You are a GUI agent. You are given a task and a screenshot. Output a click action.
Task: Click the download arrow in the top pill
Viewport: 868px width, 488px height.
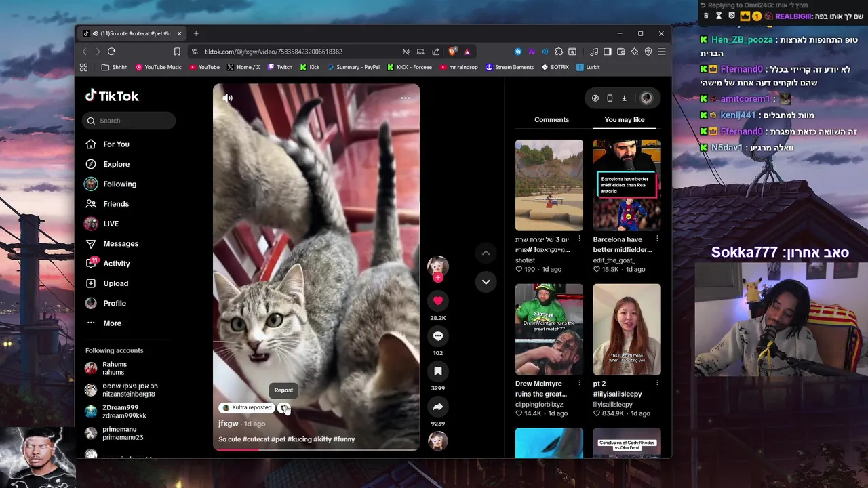[625, 98]
